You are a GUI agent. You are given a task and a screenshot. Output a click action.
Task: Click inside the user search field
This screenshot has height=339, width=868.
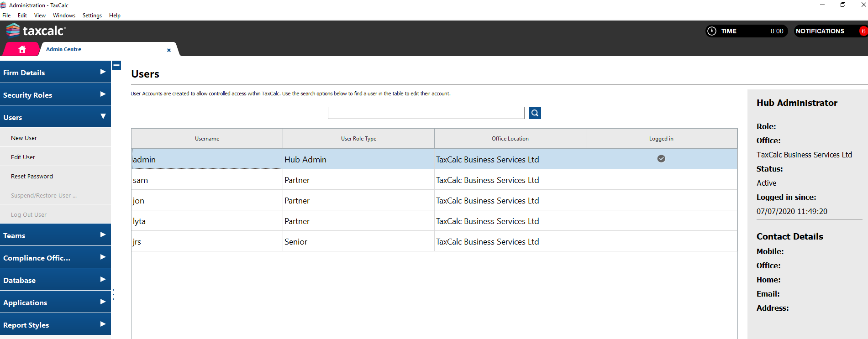point(426,113)
